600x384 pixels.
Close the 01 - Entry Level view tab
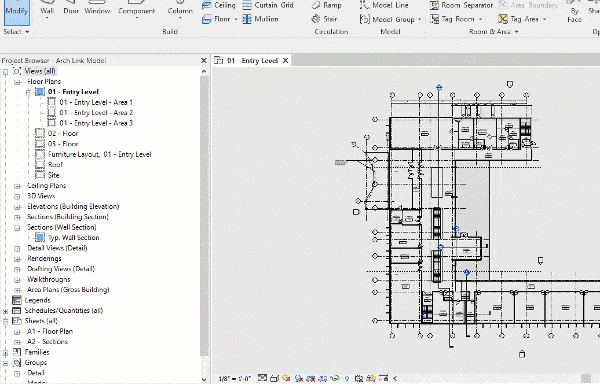click(x=285, y=60)
